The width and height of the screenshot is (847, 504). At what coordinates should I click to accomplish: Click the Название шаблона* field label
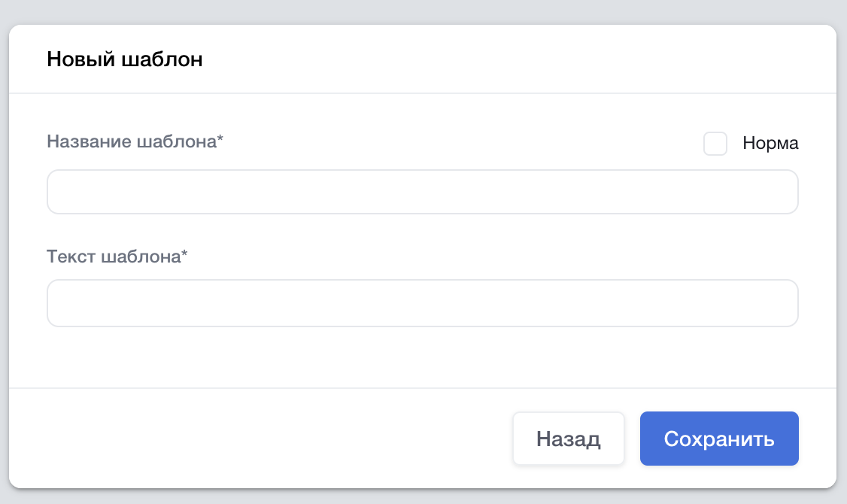coord(135,141)
